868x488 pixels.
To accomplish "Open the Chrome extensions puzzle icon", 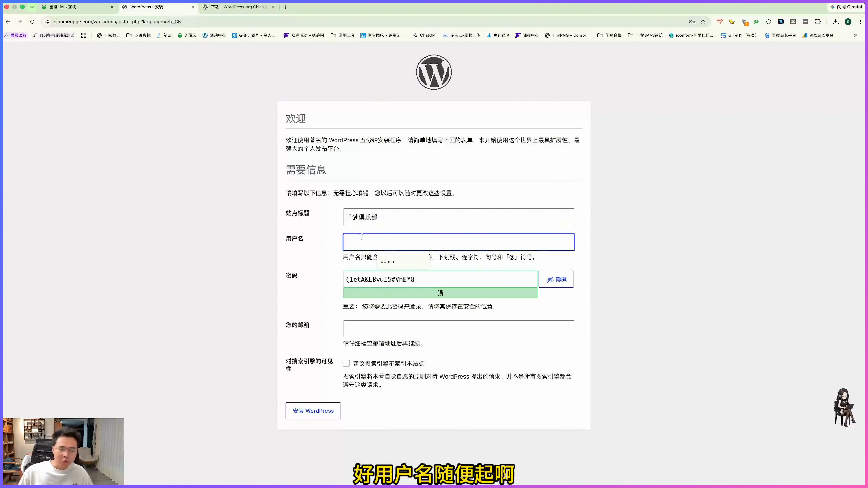I will click(x=817, y=22).
